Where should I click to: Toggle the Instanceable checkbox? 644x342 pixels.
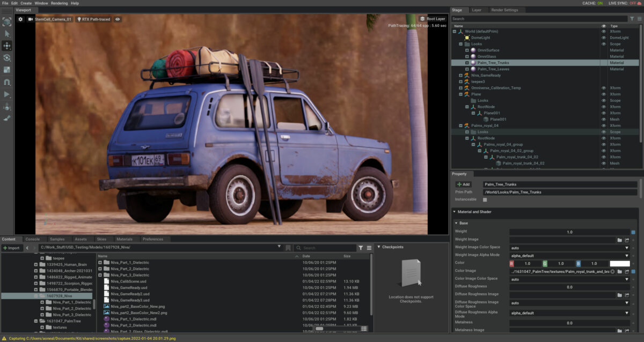[x=484, y=199]
